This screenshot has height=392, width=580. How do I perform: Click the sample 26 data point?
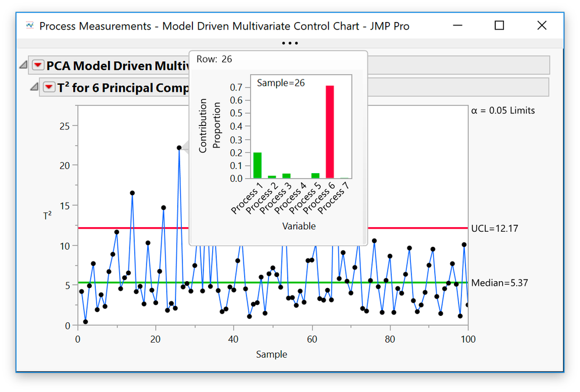pyautogui.click(x=179, y=148)
